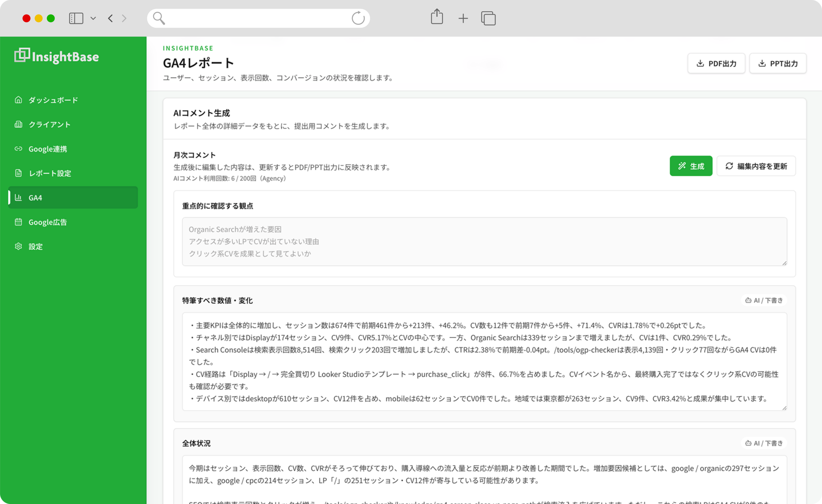Click the magic wand icon on 生成
Viewport: 822px width, 504px height.
click(x=682, y=166)
